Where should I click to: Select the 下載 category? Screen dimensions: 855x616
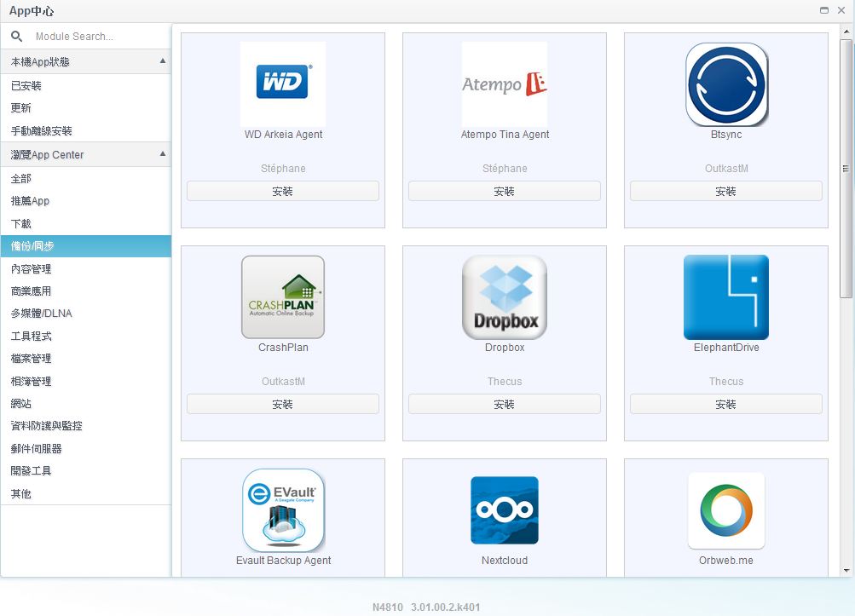(85, 223)
